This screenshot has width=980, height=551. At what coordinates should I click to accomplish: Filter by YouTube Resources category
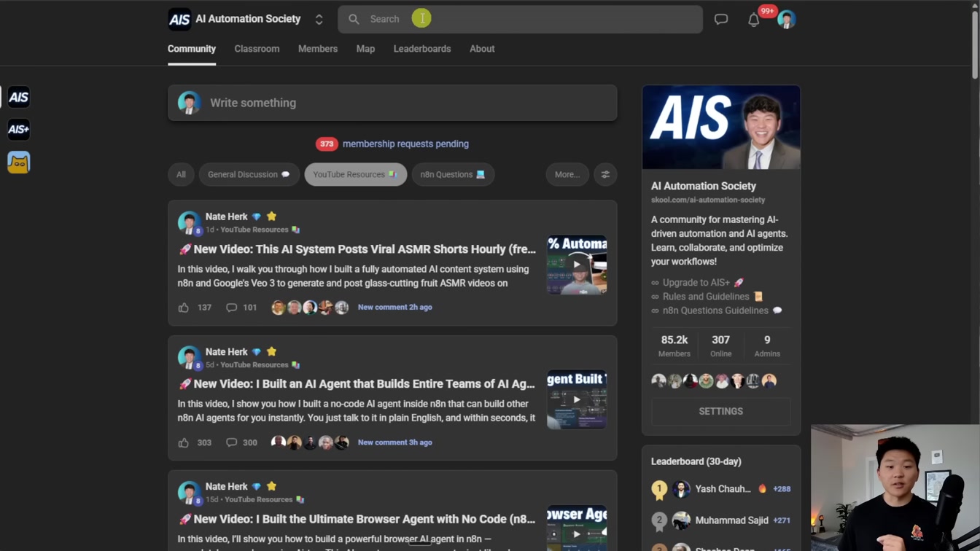(355, 174)
